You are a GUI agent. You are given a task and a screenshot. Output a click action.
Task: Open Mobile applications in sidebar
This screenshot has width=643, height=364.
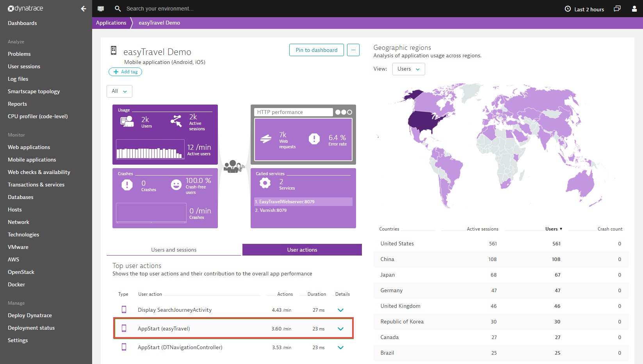[x=32, y=160]
